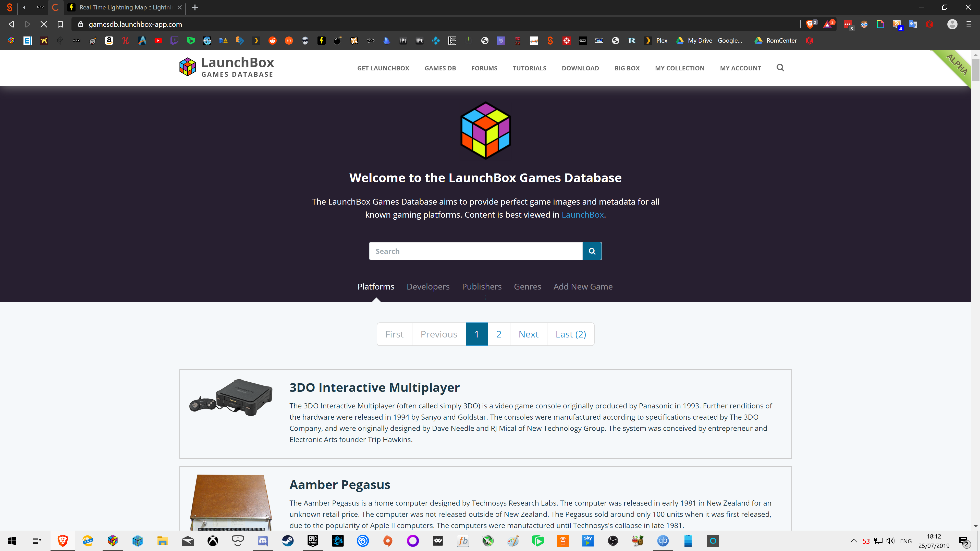Image resolution: width=980 pixels, height=551 pixels.
Task: Open the Brave Shields lion icon
Action: 810,24
